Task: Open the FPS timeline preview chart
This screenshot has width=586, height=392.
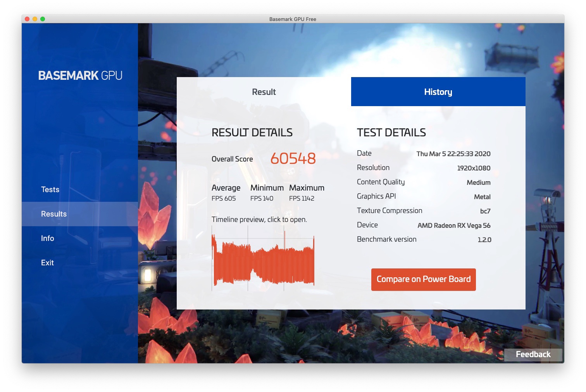Action: tap(263, 258)
